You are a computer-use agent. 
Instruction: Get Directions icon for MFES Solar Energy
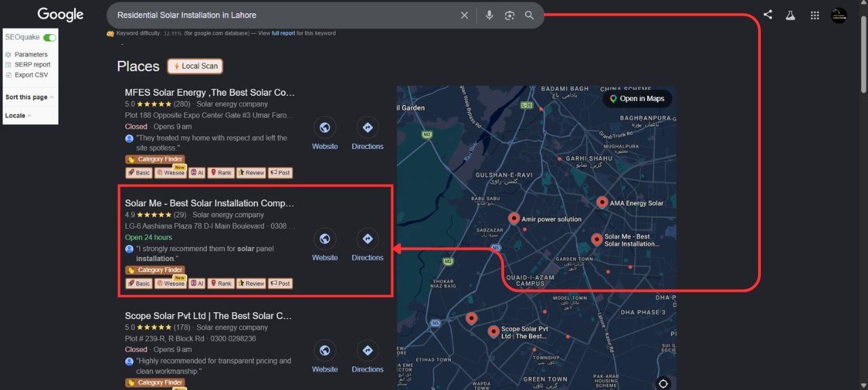point(368,128)
